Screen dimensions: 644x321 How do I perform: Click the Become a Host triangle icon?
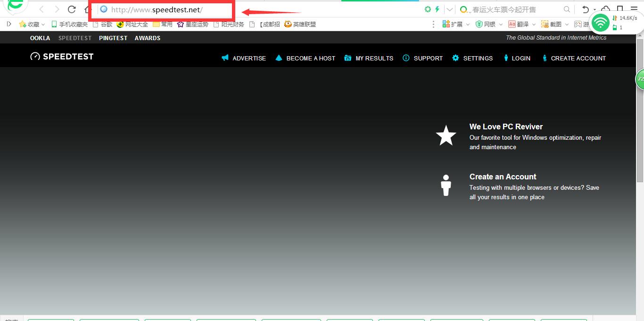click(x=279, y=58)
